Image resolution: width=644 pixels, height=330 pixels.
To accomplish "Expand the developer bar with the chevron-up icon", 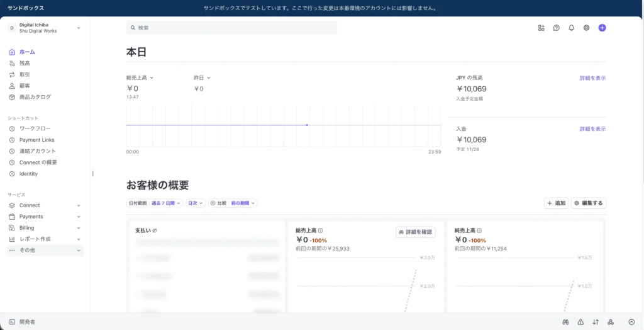I will [x=631, y=322].
